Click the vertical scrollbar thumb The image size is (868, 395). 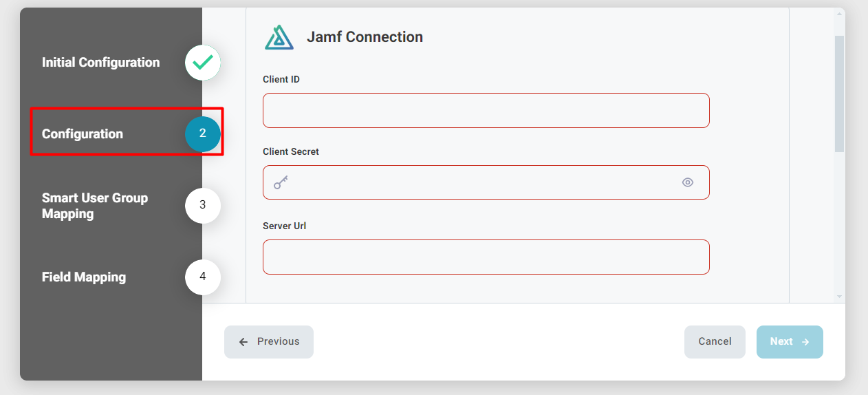click(839, 93)
